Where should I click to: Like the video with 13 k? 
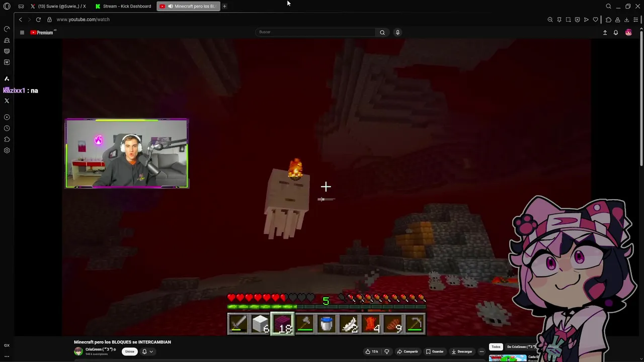[372, 351]
